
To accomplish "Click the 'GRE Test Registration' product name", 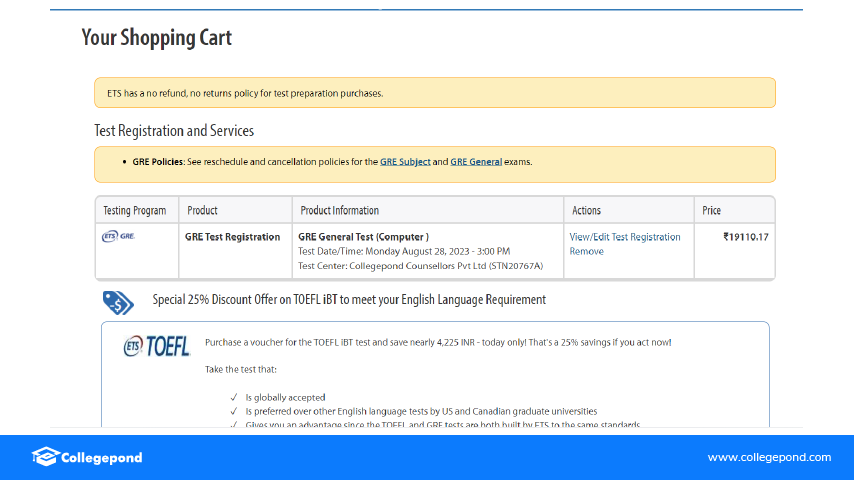I will coord(232,237).
